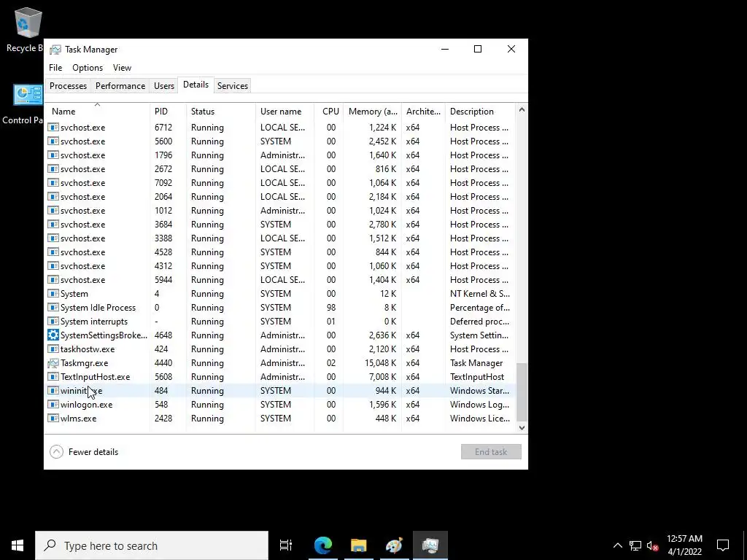Switch to the Performance tab

coord(120,86)
